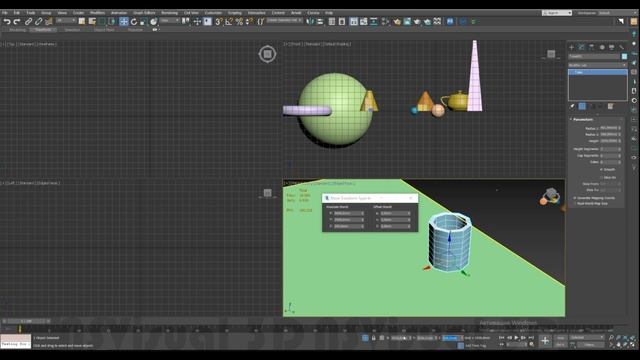
Task: Toggle Real-World Map Size checkbox
Action: pos(575,203)
